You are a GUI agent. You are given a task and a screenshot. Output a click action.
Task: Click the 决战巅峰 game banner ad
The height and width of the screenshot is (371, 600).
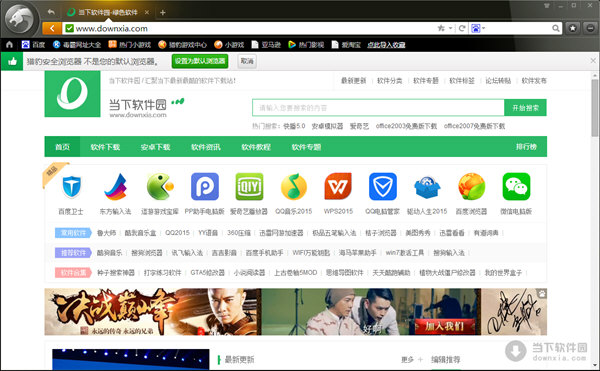(x=153, y=312)
